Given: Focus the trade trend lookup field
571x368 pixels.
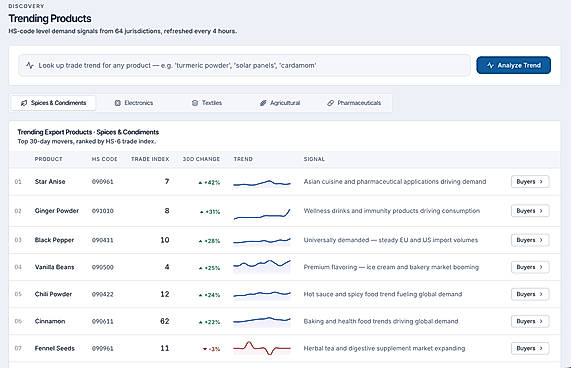Looking at the screenshot, I should [244, 66].
